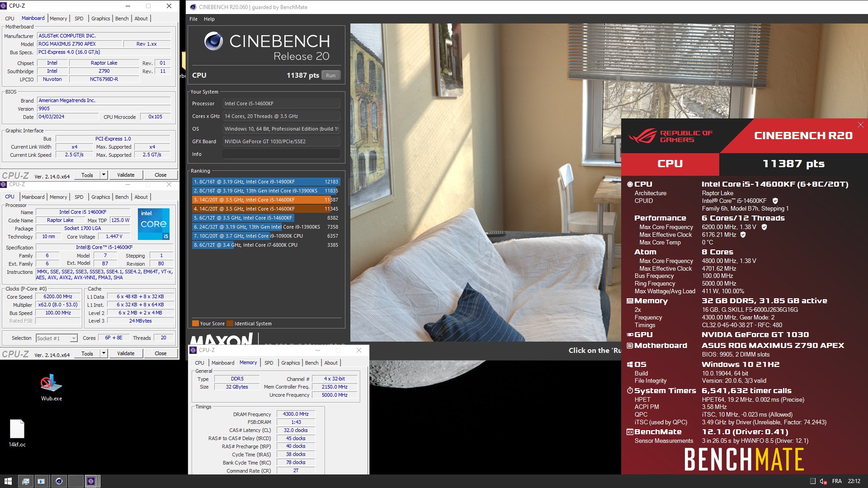Expand the Tools dropdown arrow in the Processor CPU-Z window
868x488 pixels.
[104, 353]
